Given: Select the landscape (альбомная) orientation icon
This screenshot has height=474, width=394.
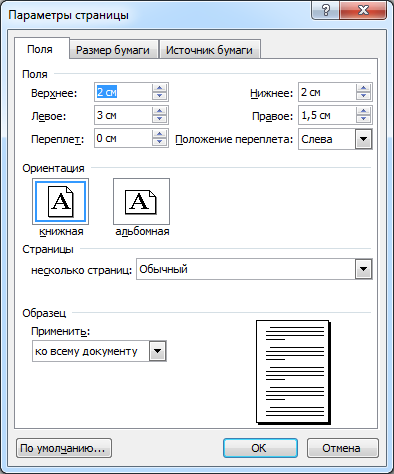Looking at the screenshot, I should click(141, 202).
